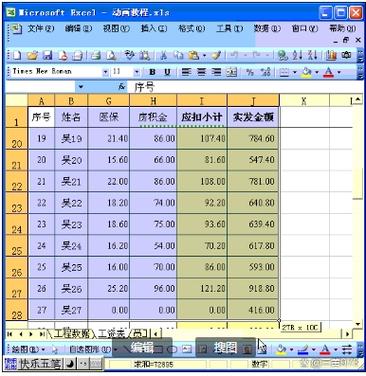Toggle Bold formatting

[x=152, y=72]
